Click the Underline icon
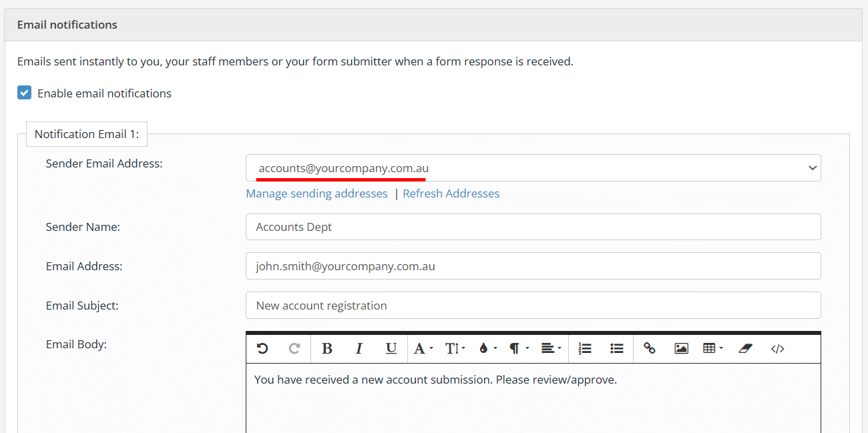The width and height of the screenshot is (868, 433). (x=391, y=348)
